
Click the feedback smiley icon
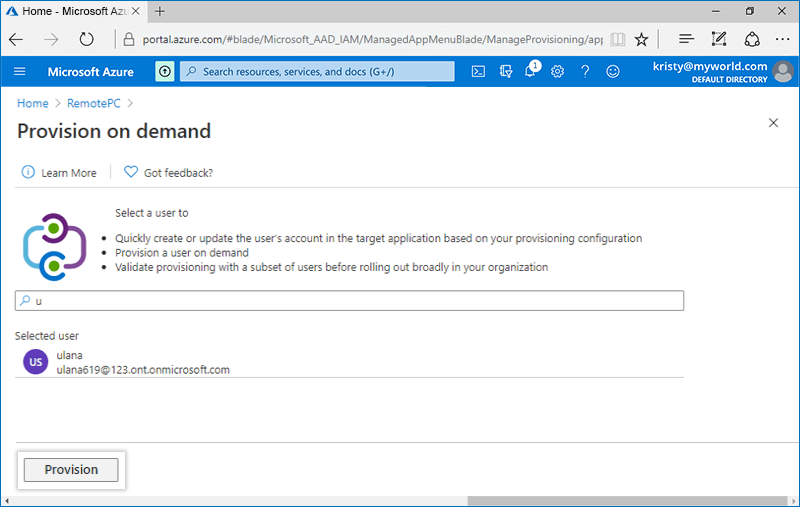click(613, 72)
